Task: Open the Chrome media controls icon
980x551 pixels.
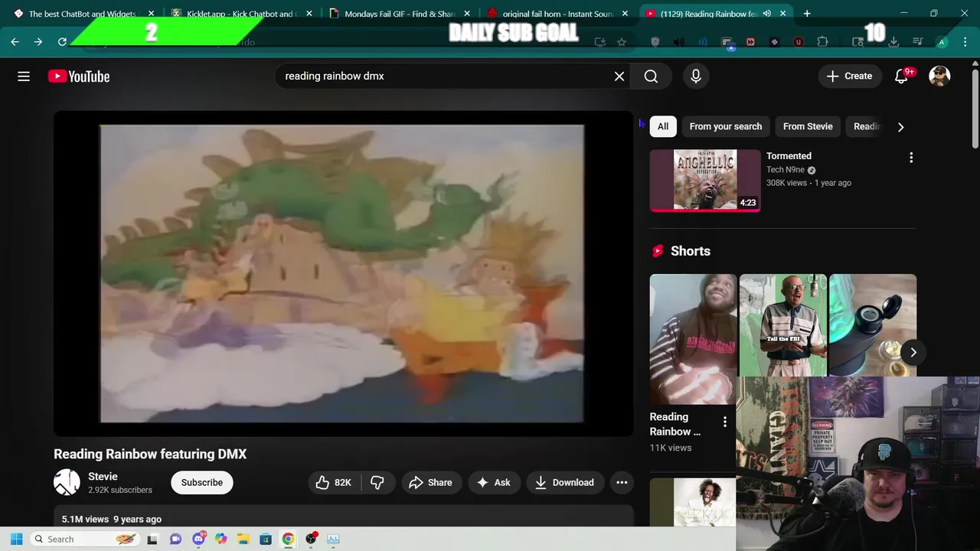Action: [917, 42]
